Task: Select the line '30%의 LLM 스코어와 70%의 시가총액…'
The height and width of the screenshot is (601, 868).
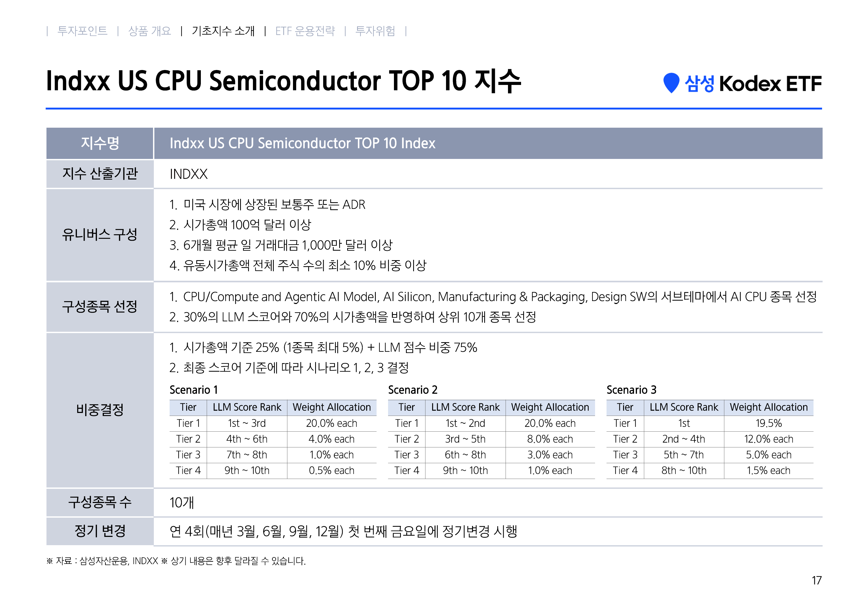Action: pyautogui.click(x=359, y=317)
